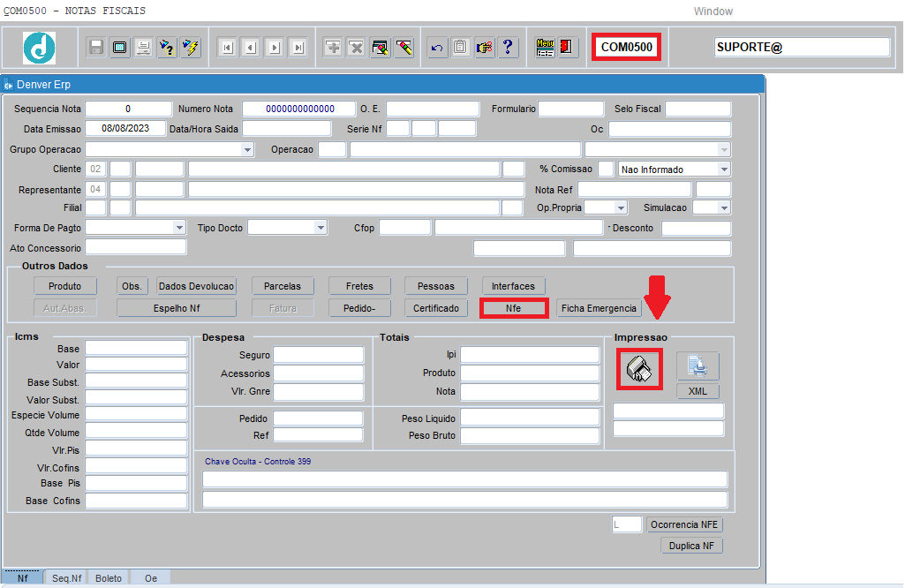Go to the last record
Screen dimensions: 905x588
(x=298, y=48)
